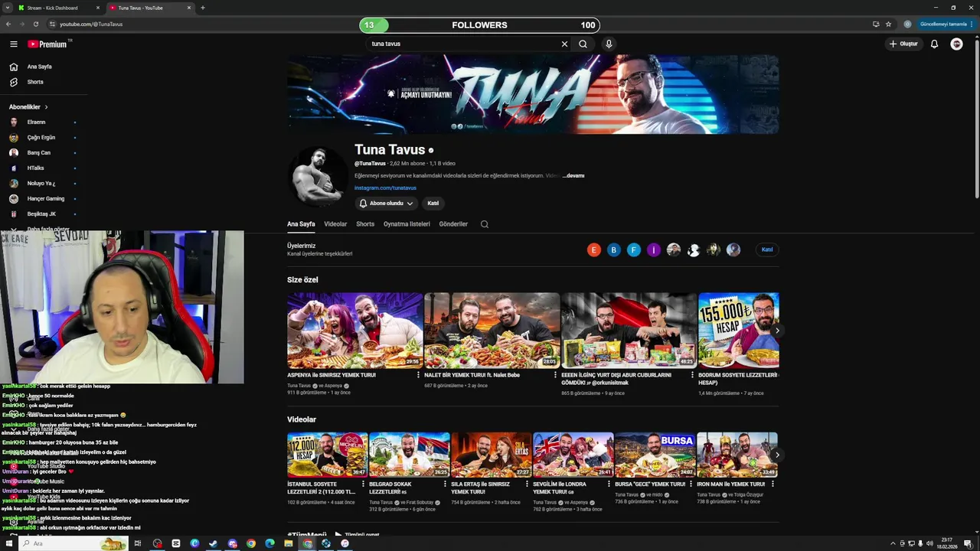The image size is (980, 551).
Task: Click the YouTube Premium logo
Action: point(48,44)
